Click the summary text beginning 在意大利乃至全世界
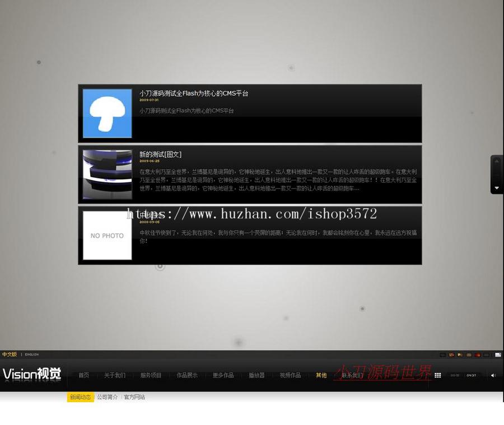This screenshot has width=504, height=425. click(x=278, y=180)
